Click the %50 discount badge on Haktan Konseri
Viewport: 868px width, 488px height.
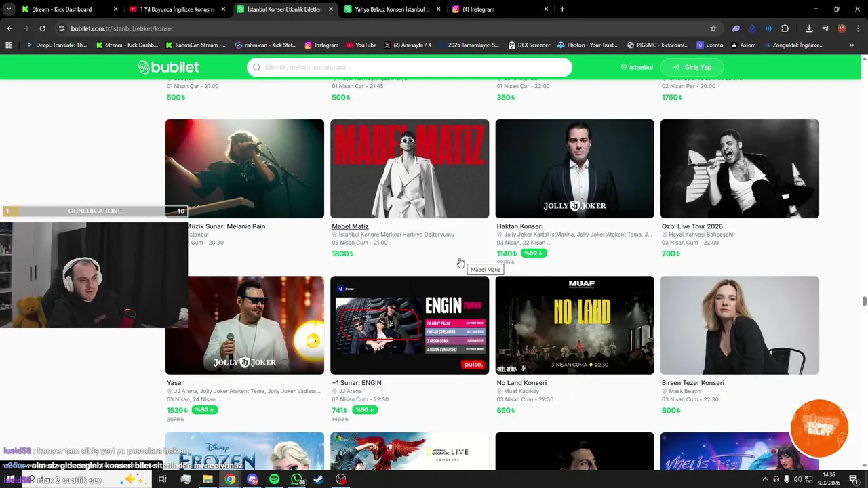534,253
